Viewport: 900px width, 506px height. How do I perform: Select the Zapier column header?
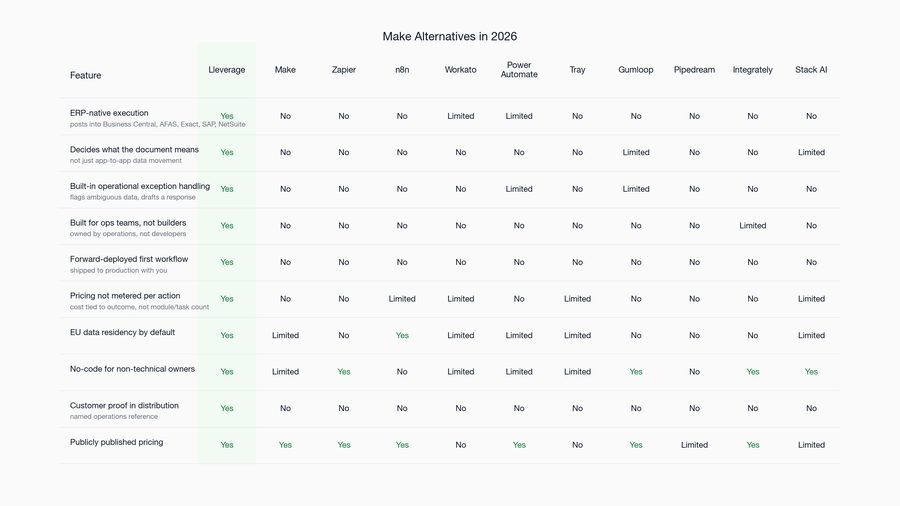point(344,69)
